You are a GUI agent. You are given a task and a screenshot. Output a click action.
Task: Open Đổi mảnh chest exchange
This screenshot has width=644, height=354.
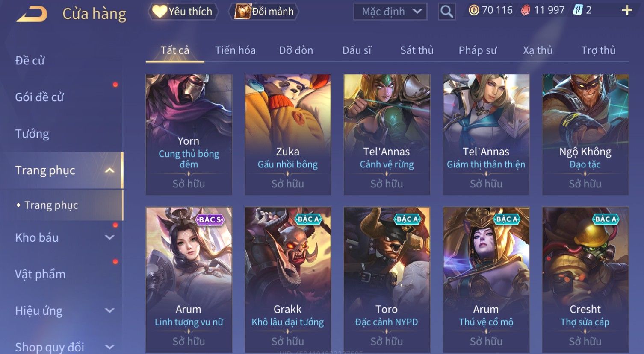click(265, 12)
